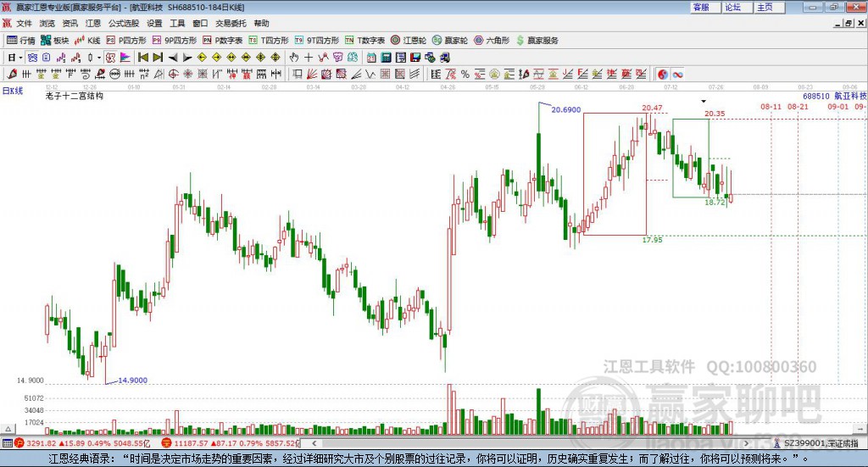
Task: Open the 9T四方形 tool
Action: click(x=317, y=41)
